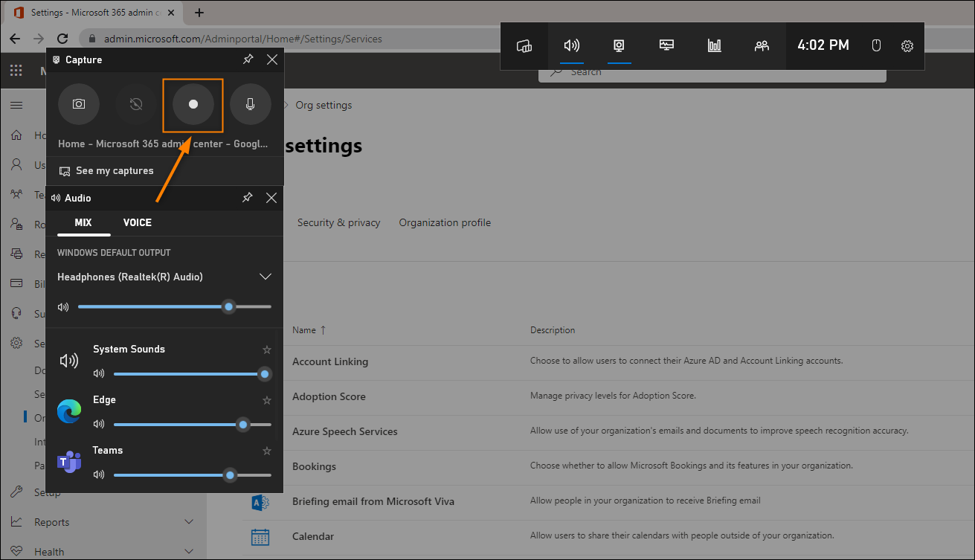Screen dimensions: 975x560
Task: Open the Organization profile tab
Action: pyautogui.click(x=445, y=222)
